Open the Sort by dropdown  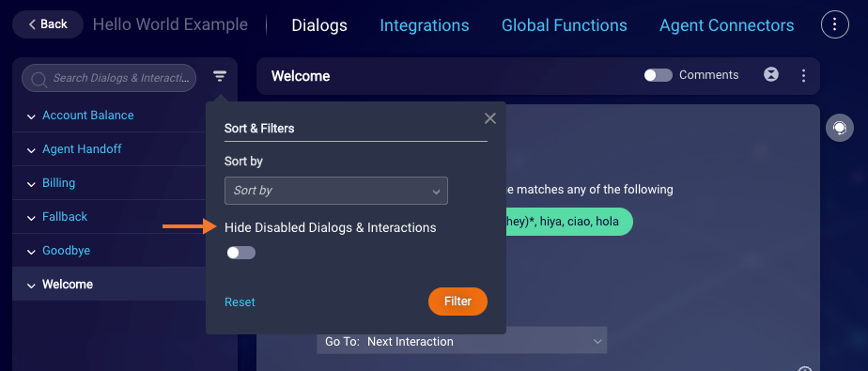(336, 191)
